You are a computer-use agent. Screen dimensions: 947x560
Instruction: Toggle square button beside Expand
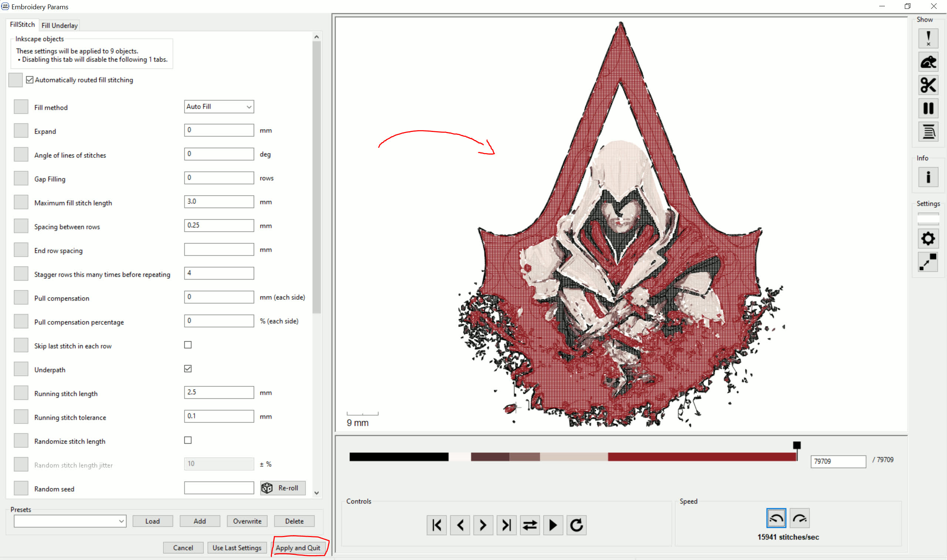(21, 130)
